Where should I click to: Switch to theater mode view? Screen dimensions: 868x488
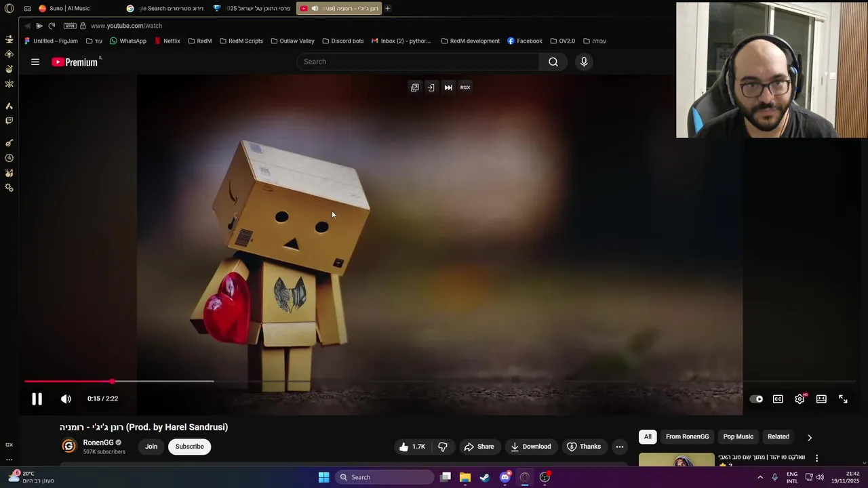tap(821, 399)
